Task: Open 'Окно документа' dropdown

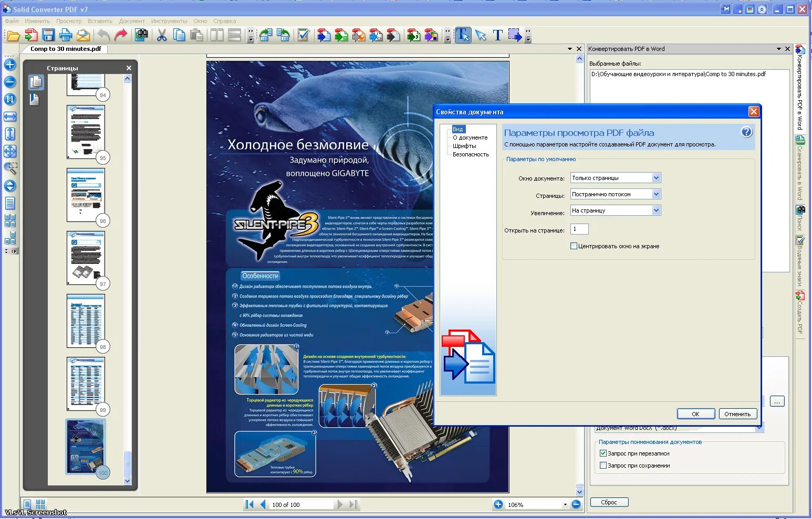Action: 656,178
